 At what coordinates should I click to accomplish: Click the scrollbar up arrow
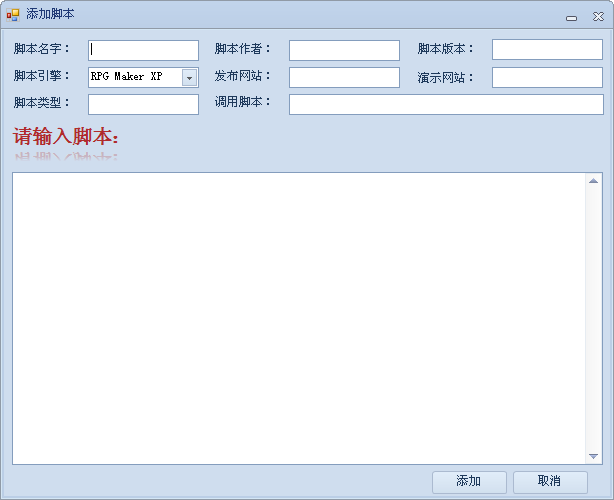click(593, 181)
